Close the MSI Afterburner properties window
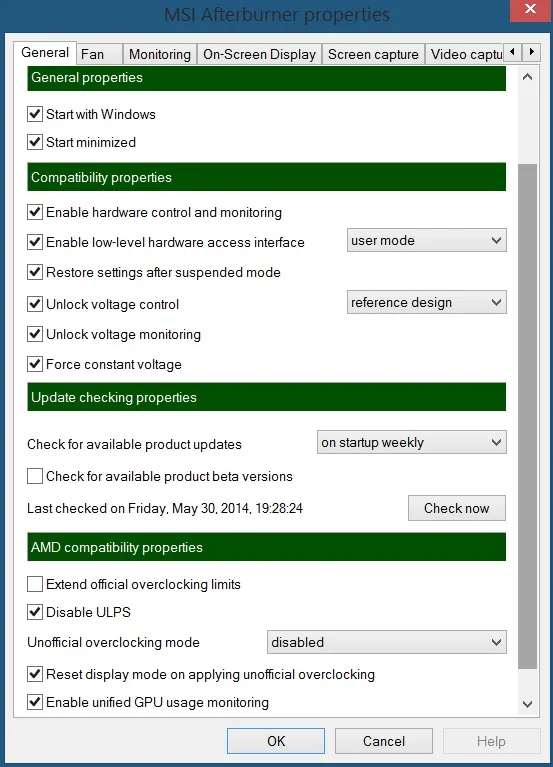 [531, 10]
